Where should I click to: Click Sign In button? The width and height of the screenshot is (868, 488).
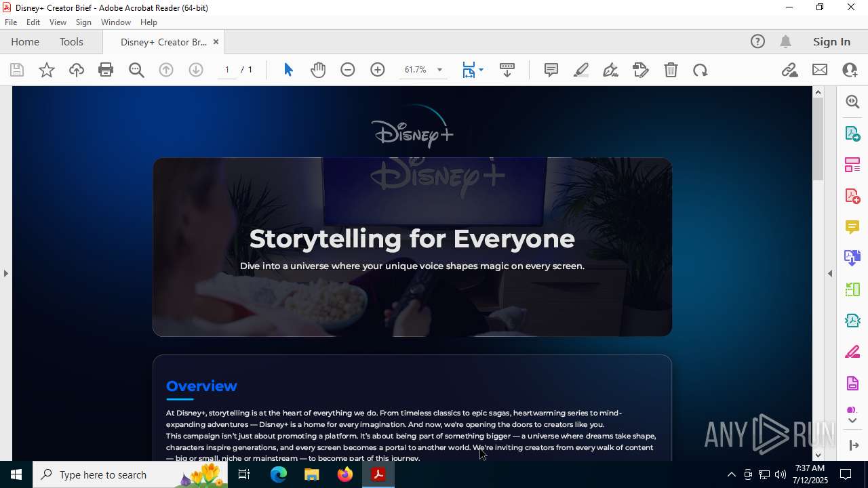pos(831,41)
